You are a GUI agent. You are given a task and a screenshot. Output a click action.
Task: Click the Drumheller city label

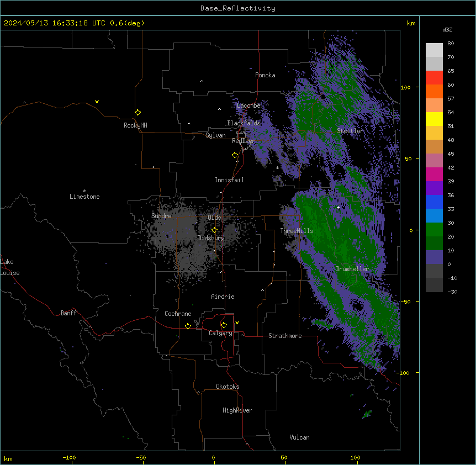(x=352, y=269)
